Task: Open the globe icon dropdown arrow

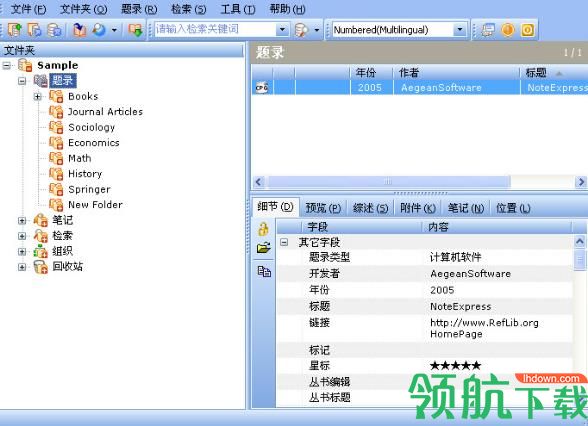Action: (114, 30)
